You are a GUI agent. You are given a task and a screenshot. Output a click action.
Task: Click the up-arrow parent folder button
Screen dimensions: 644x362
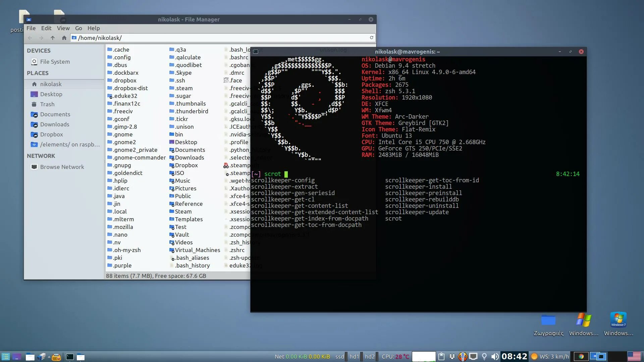coord(53,38)
